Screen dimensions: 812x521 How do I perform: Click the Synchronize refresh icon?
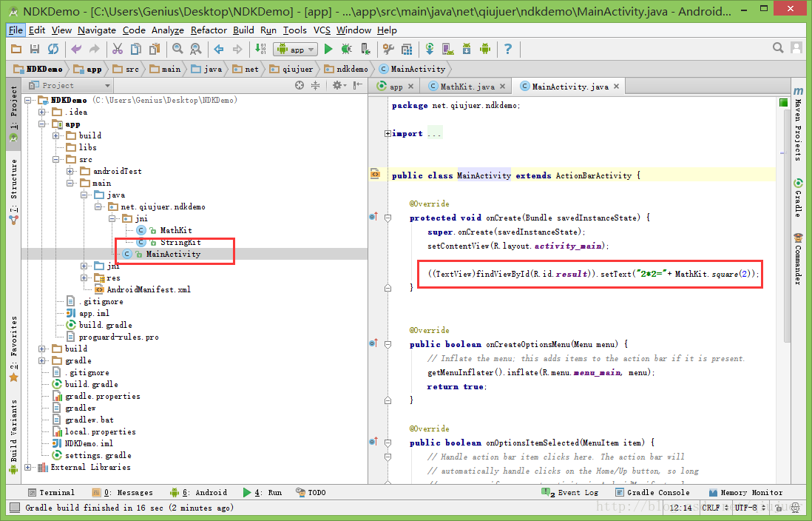[53, 50]
